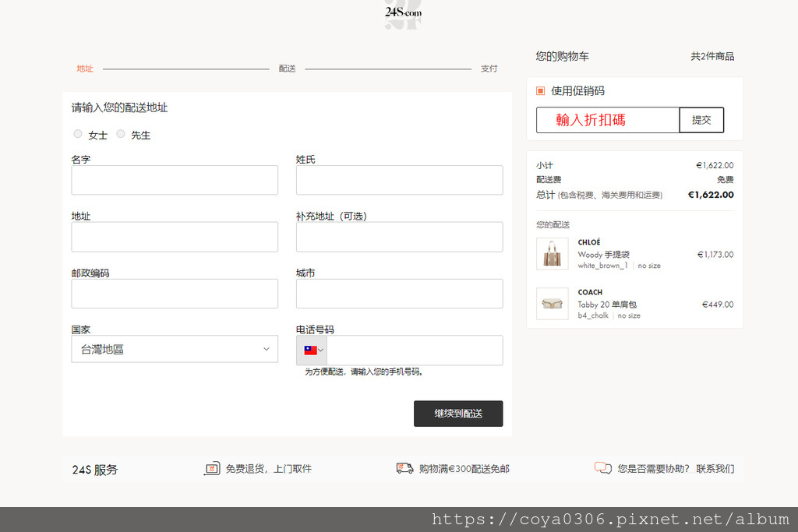Click the delivery truck icon
The image size is (798, 532).
coord(404,468)
